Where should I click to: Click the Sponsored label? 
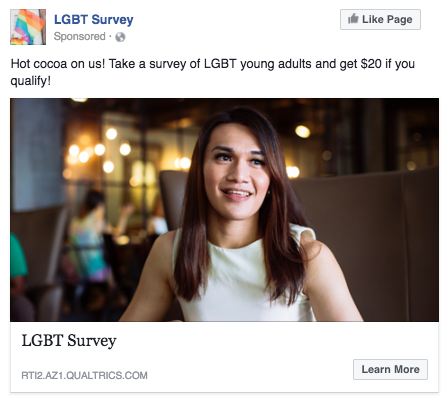tap(79, 36)
